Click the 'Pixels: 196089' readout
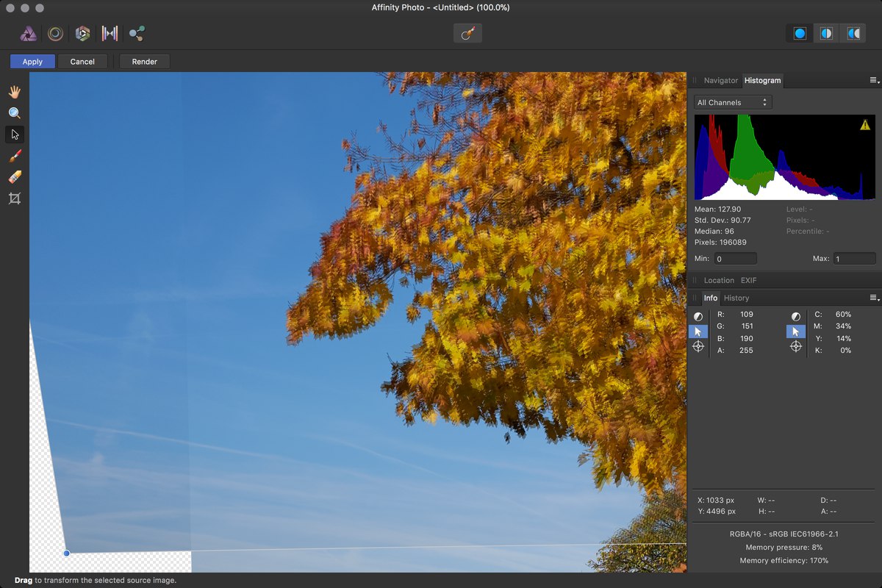882x588 pixels. point(720,243)
